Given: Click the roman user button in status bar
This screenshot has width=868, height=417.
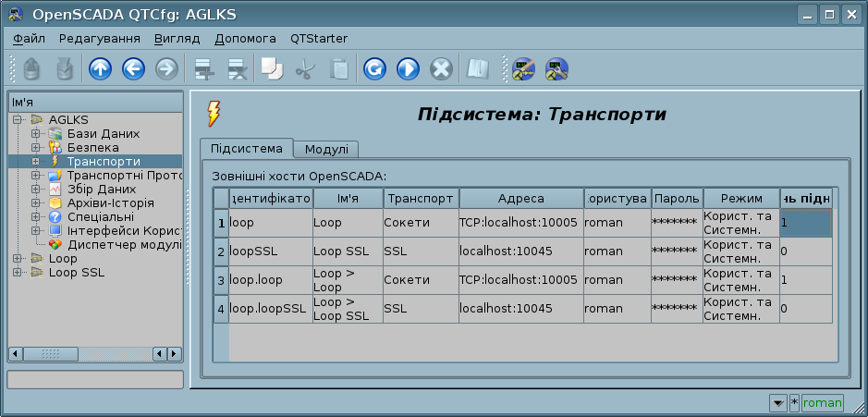Looking at the screenshot, I should [822, 403].
